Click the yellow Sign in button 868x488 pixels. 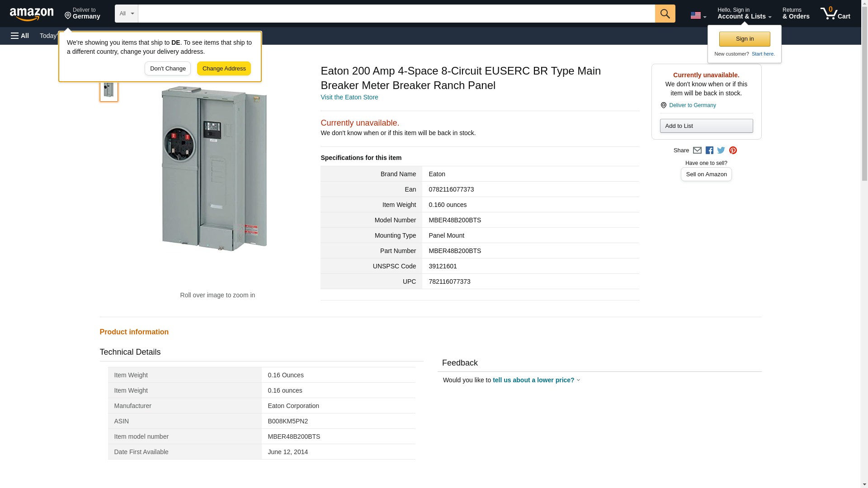point(745,39)
